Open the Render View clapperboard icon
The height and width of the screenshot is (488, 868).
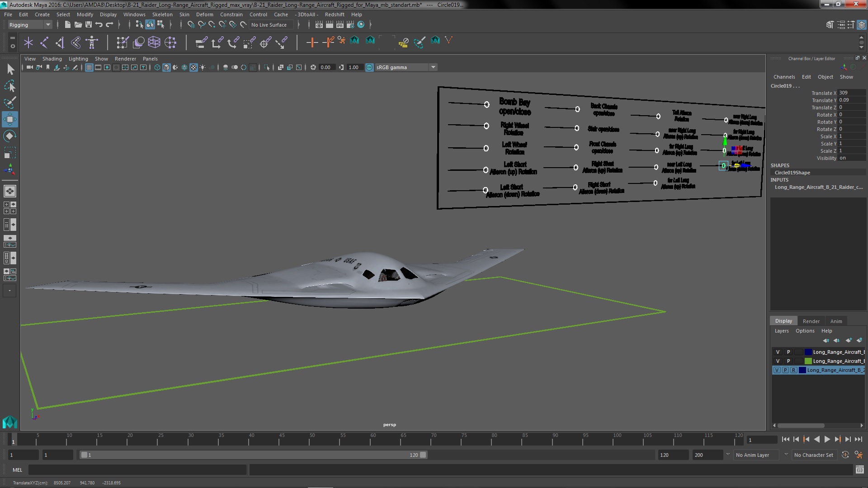[319, 24]
